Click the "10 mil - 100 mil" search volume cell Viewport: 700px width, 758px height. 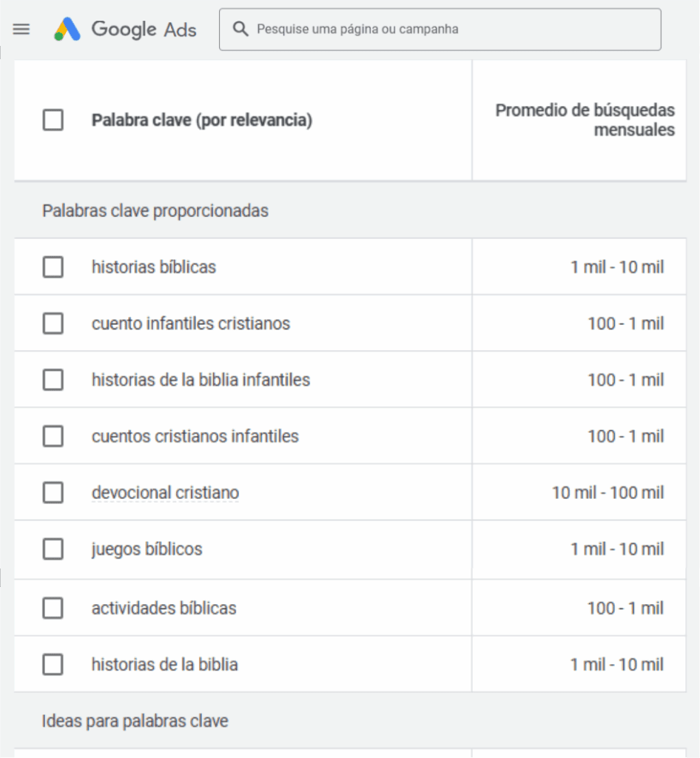[x=608, y=492]
